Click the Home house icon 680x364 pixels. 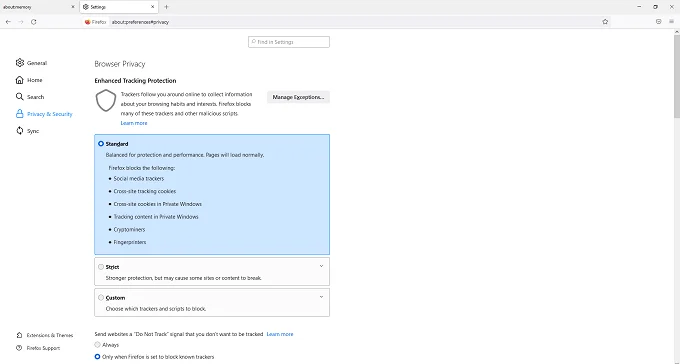(20, 80)
